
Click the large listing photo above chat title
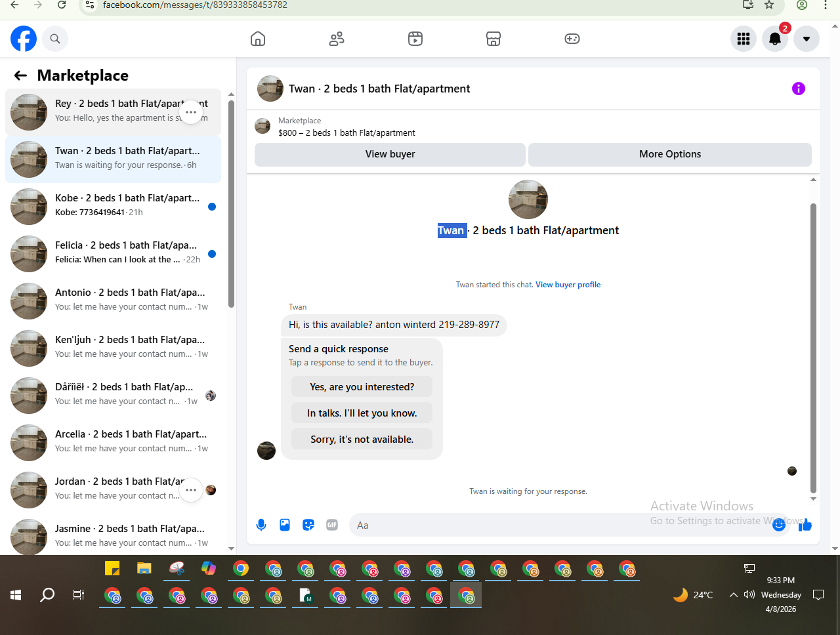(528, 199)
